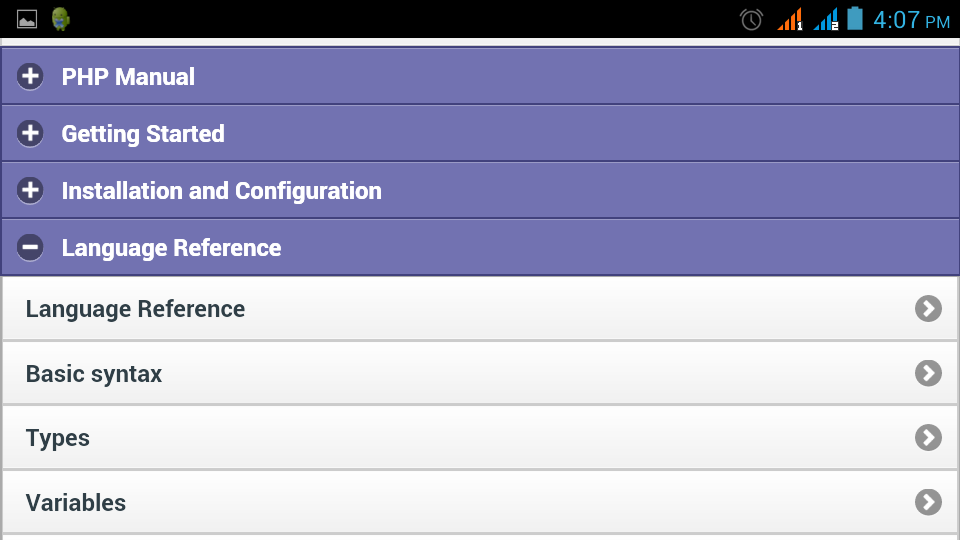The image size is (960, 540).
Task: Collapse Language Reference minus icon
Action: (x=30, y=248)
